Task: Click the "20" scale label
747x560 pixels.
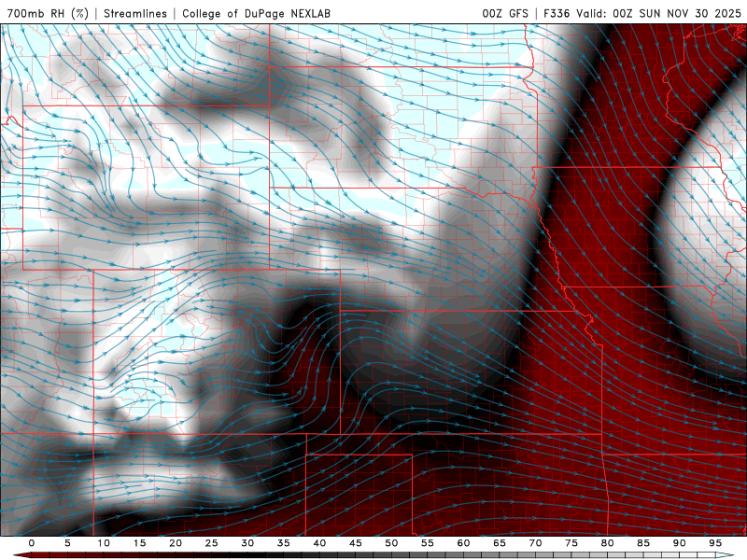Action: click(x=176, y=543)
